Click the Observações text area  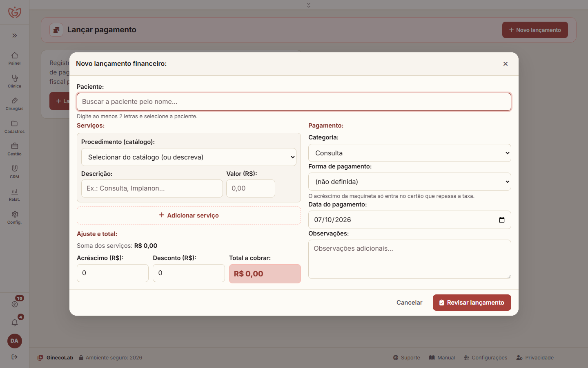pyautogui.click(x=410, y=259)
